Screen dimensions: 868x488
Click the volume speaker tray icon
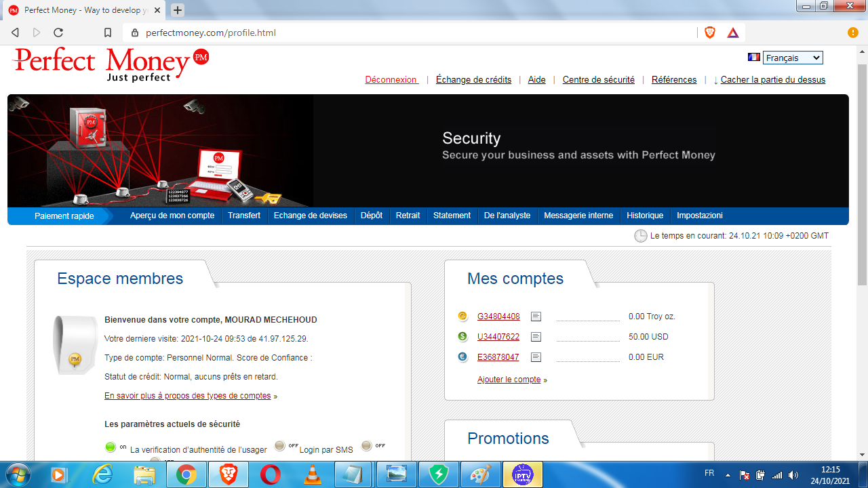[793, 475]
